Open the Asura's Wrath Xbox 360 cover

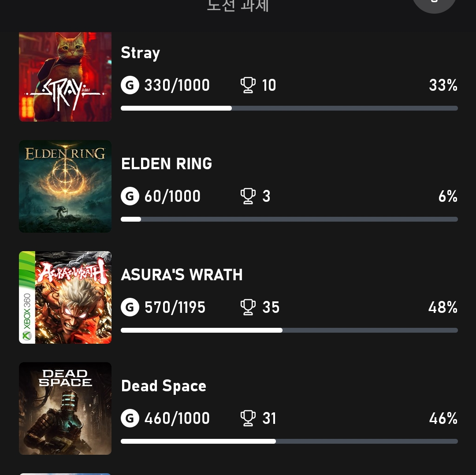(x=65, y=297)
